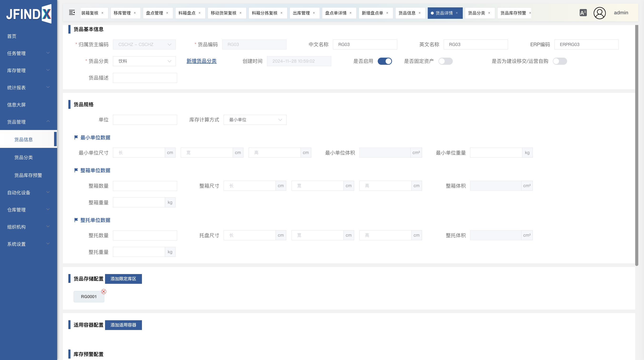Screen dimensions: 644x360
Task: Close the 盘点管理 tab
Action: 167,13
